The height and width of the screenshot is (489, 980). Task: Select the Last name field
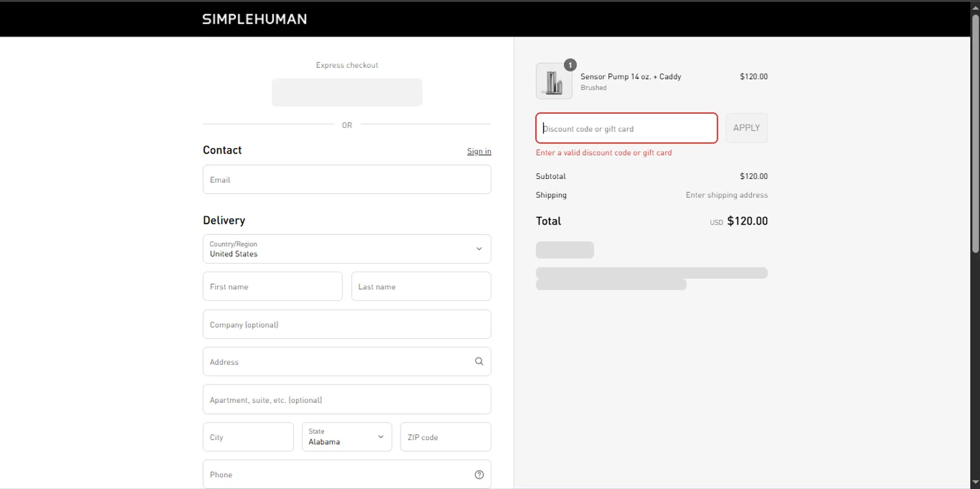coord(421,287)
